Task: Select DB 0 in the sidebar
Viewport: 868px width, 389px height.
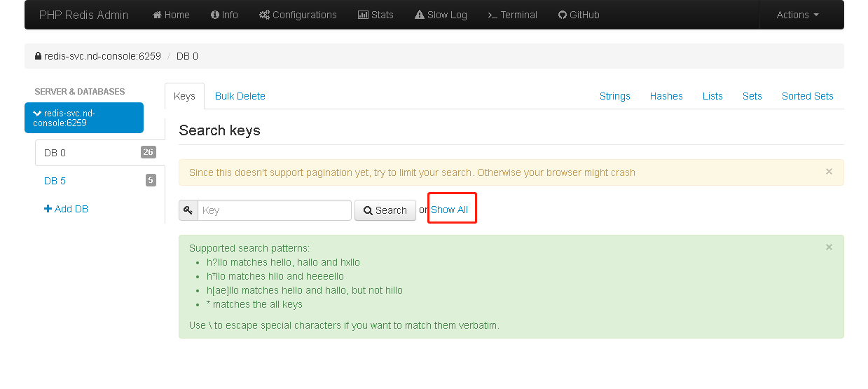Action: point(99,153)
